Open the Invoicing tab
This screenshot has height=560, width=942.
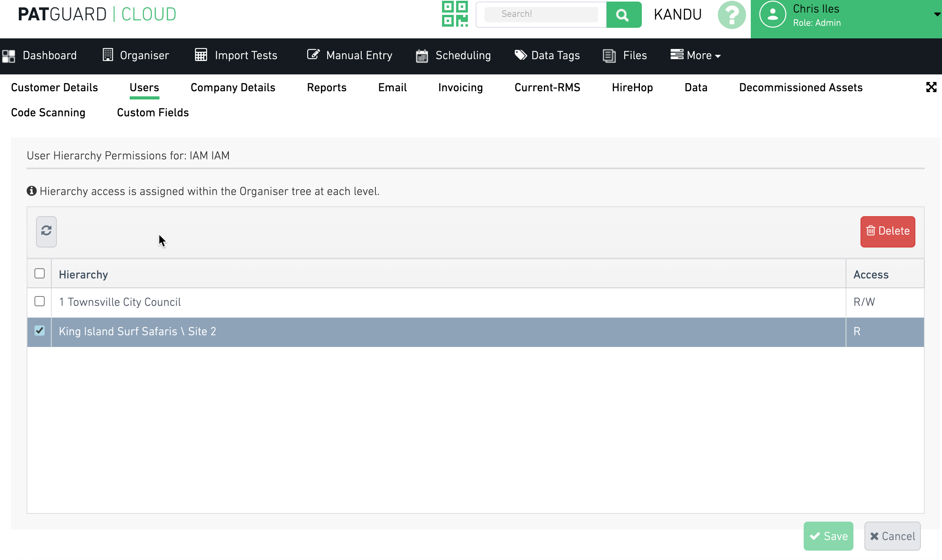[x=461, y=87]
